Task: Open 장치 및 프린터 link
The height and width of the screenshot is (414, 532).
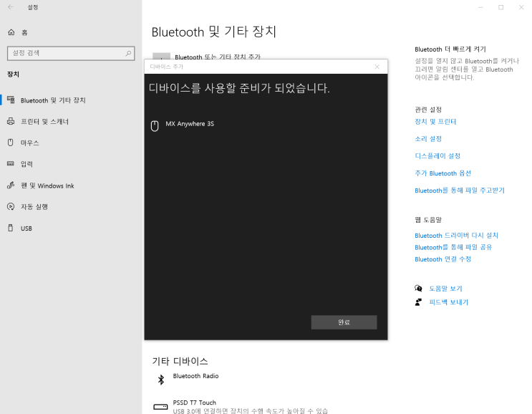Action: pos(435,122)
